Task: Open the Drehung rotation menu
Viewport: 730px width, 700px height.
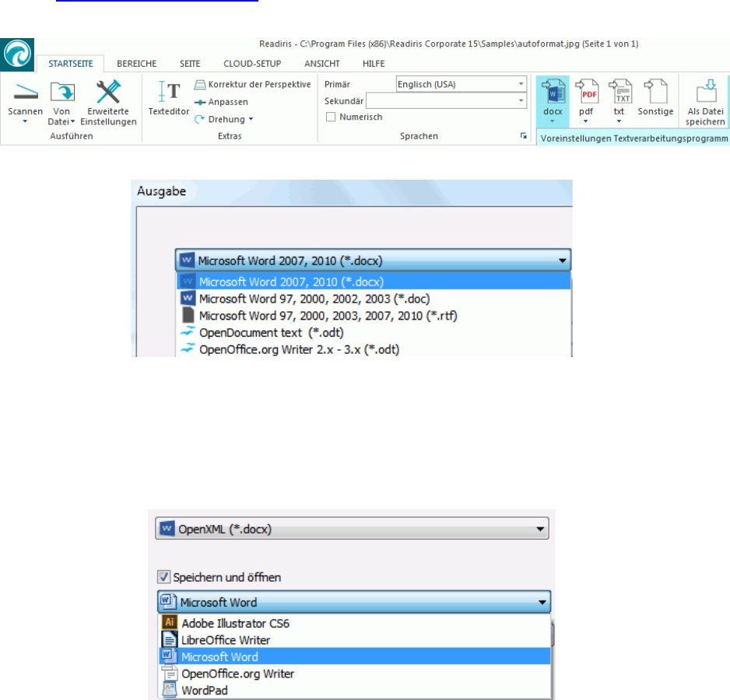Action: point(224,119)
